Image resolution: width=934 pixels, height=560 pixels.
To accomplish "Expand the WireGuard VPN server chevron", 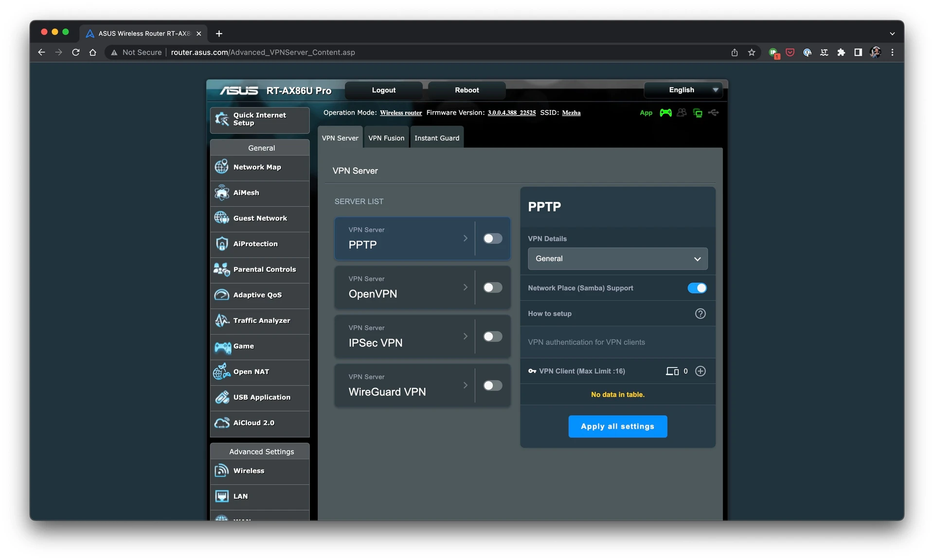I will tap(466, 385).
